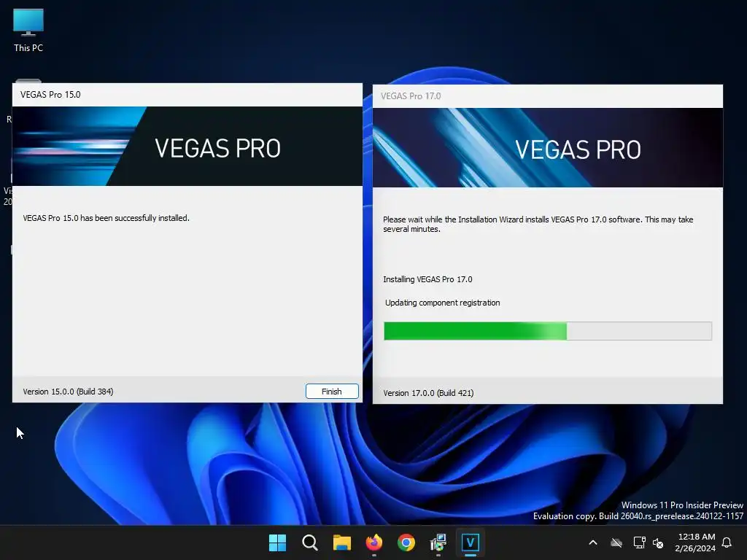
Task: Click 'Version 17.0.0 (Build 421)' text
Action: [x=428, y=393]
